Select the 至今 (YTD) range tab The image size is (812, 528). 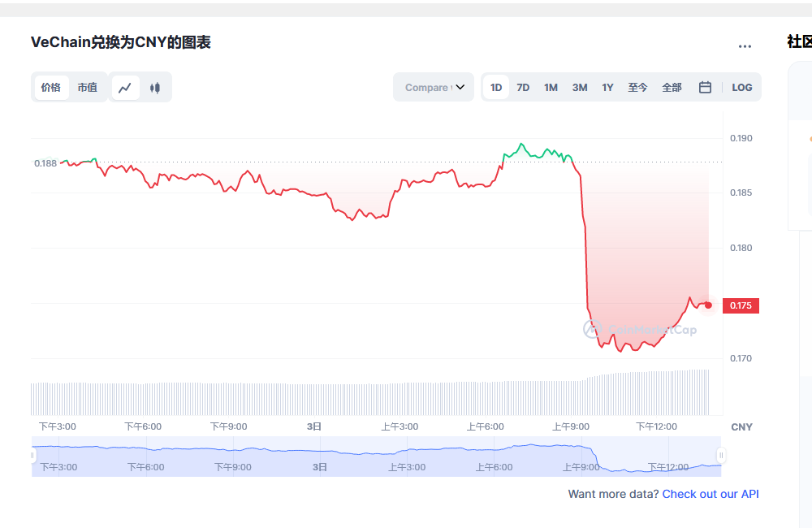tap(637, 88)
